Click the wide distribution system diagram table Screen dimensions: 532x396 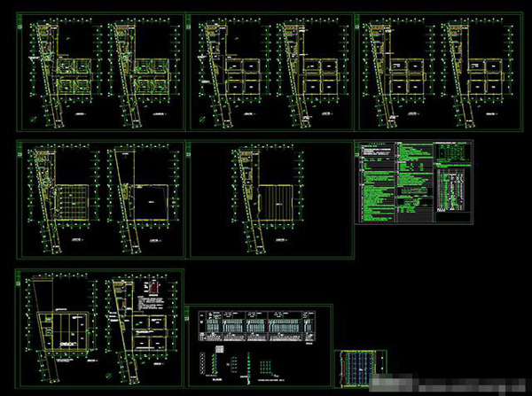click(x=257, y=325)
